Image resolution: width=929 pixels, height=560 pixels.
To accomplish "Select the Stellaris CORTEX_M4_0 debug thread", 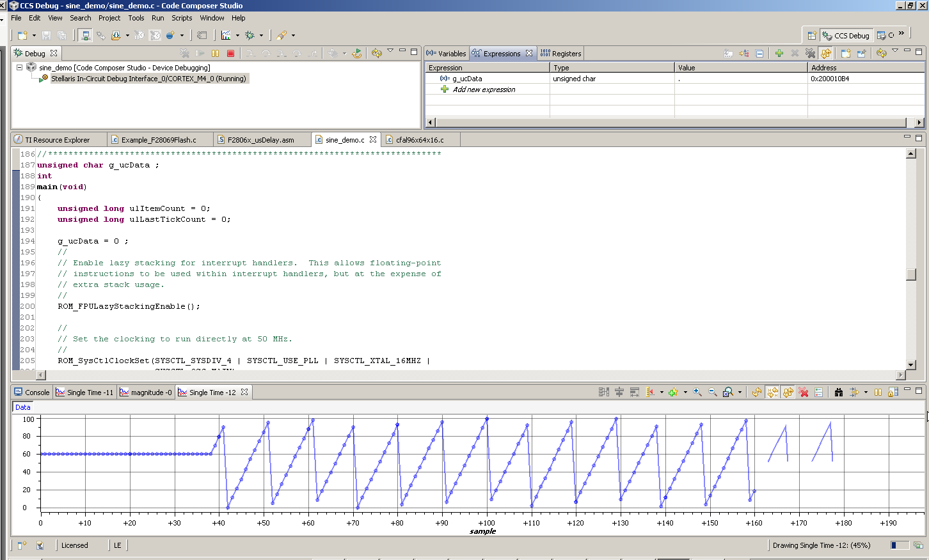I will pos(148,79).
